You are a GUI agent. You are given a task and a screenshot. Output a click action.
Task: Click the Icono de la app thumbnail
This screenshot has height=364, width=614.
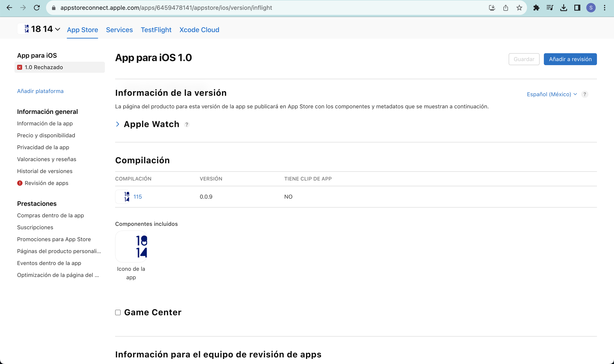coord(131,247)
